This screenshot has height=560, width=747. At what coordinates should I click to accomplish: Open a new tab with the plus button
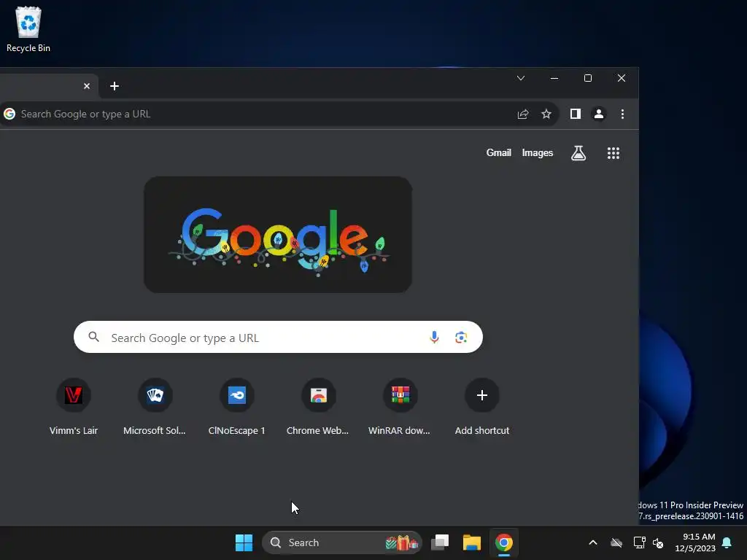(x=115, y=86)
